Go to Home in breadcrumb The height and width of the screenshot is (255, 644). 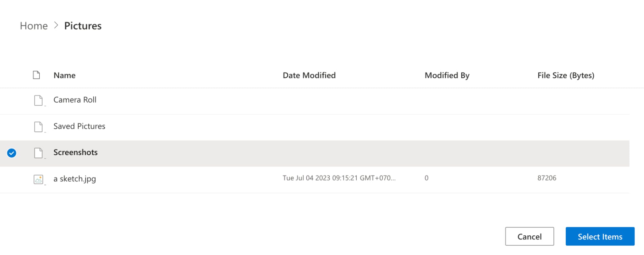pos(34,26)
